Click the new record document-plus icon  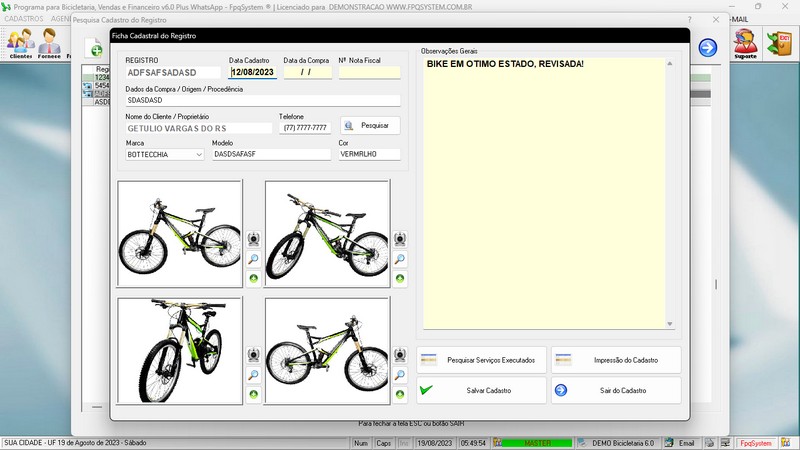[95, 47]
